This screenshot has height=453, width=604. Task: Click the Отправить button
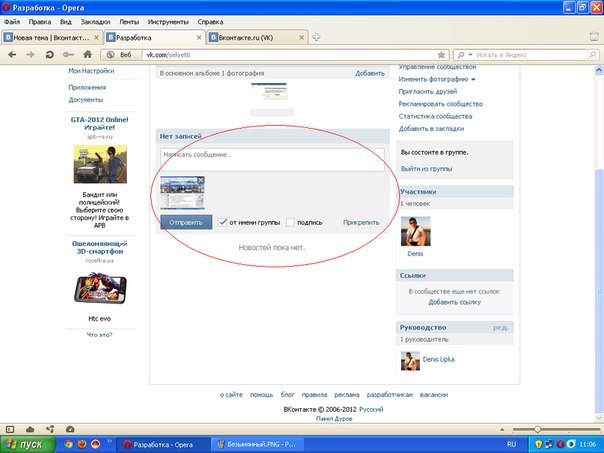tap(186, 222)
